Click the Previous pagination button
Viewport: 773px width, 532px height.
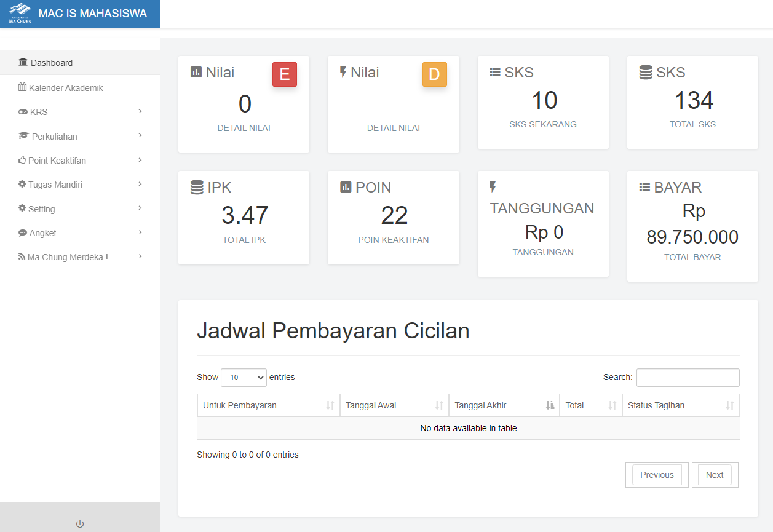point(657,475)
